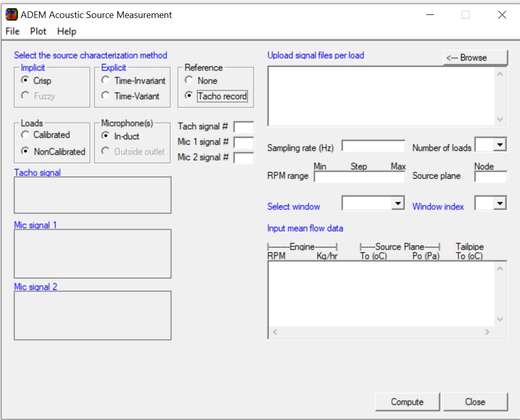Image resolution: width=520 pixels, height=420 pixels.
Task: Click the ADEM application icon in title bar
Action: [11, 15]
